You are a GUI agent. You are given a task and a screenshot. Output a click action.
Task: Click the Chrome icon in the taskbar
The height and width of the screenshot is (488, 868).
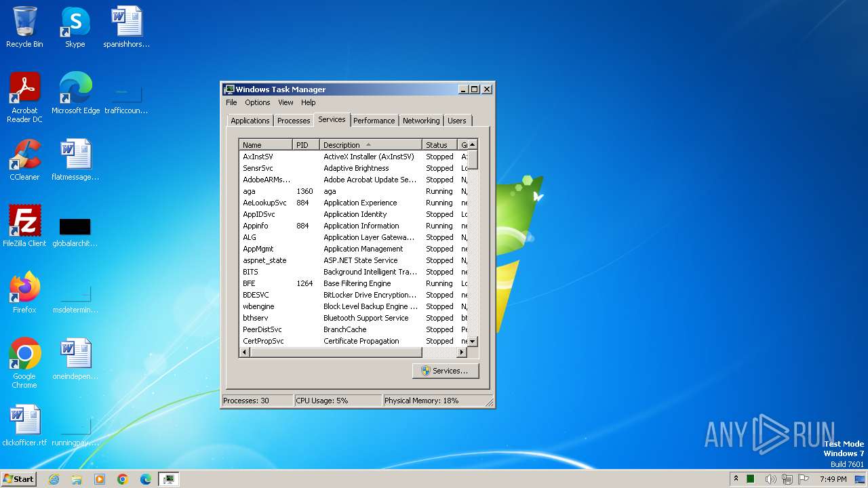123,479
